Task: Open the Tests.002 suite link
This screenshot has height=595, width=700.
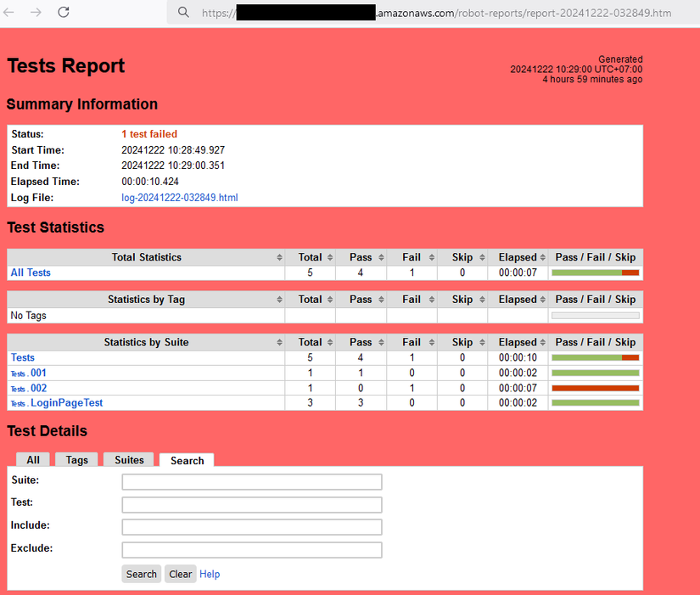Action: pyautogui.click(x=29, y=388)
